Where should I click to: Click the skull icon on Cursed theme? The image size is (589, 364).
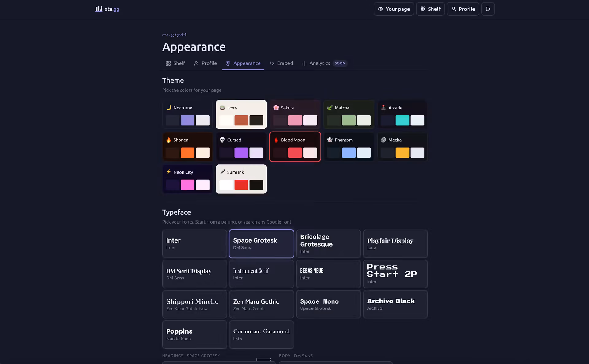point(222,140)
